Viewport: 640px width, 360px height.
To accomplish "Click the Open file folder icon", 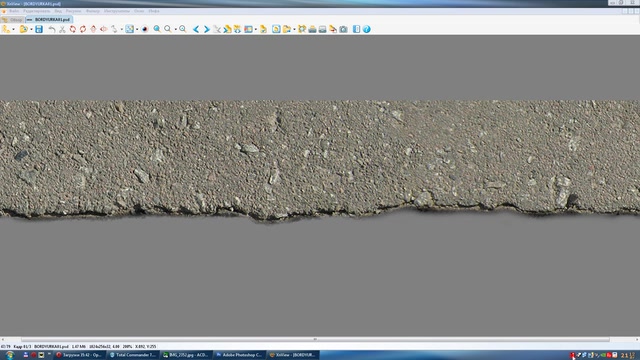I will point(24,29).
